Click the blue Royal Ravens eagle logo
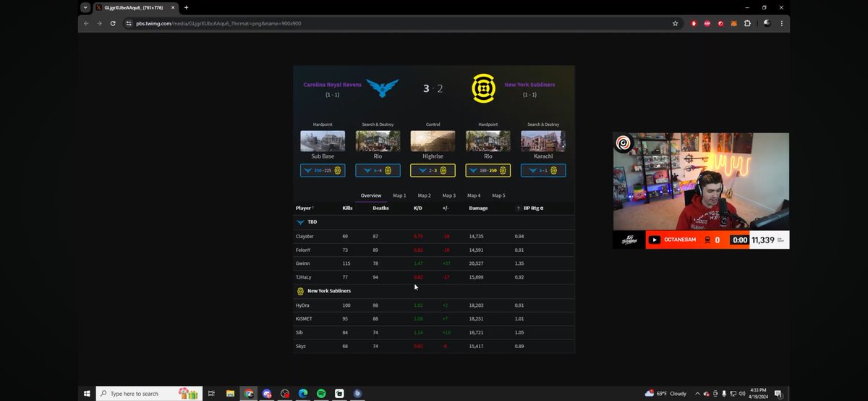Image resolution: width=868 pixels, height=401 pixels. (x=383, y=88)
